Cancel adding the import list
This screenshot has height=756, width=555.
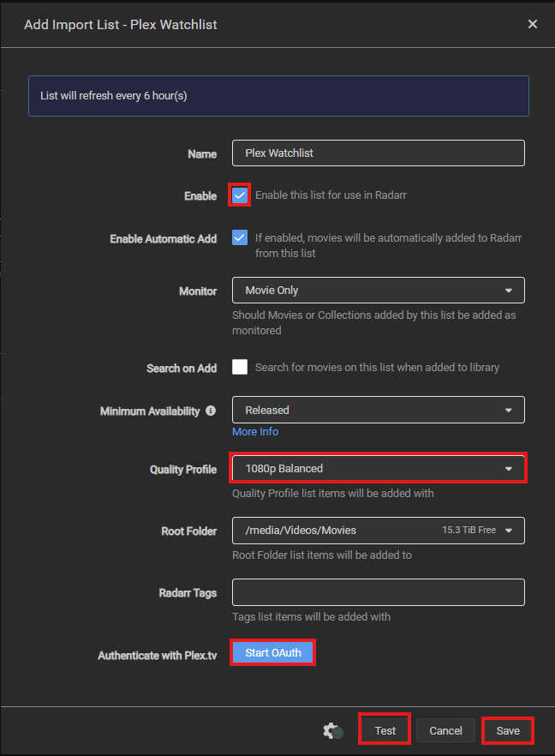(445, 731)
